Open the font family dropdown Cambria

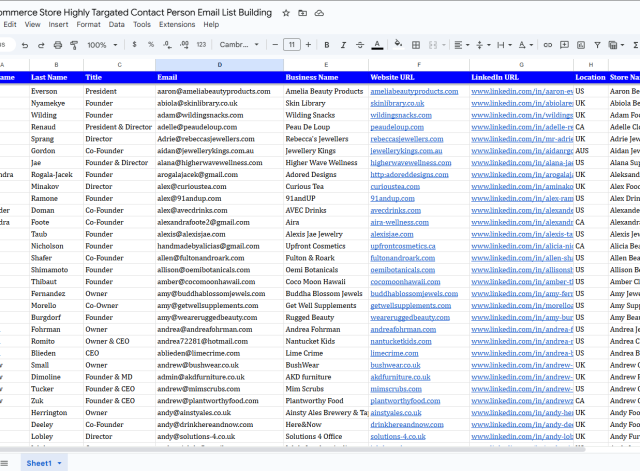[x=239, y=44]
